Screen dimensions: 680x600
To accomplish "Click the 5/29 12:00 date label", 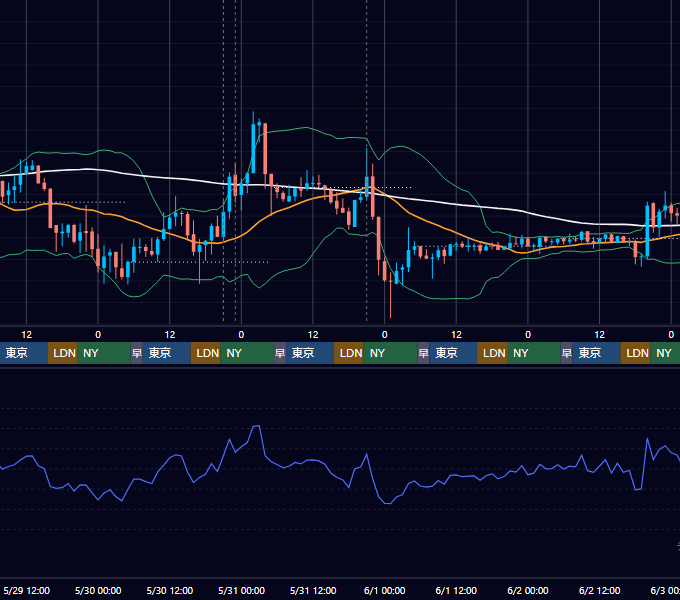I will pos(26,590).
